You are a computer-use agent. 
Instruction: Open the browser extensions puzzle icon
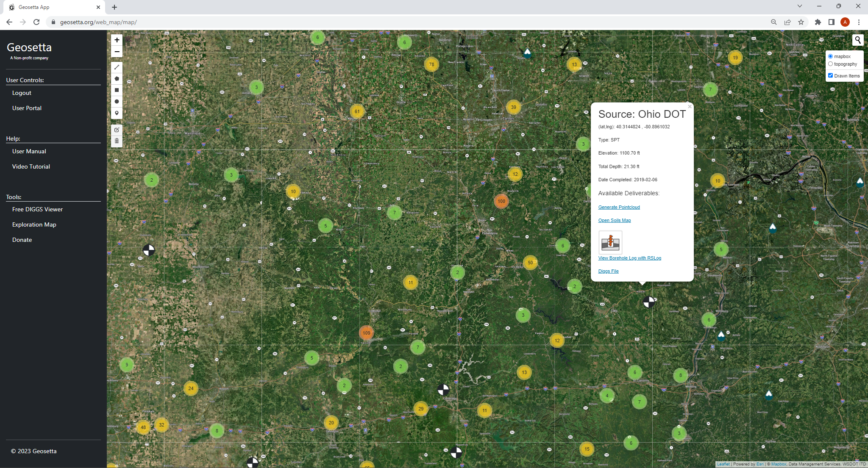pyautogui.click(x=818, y=22)
